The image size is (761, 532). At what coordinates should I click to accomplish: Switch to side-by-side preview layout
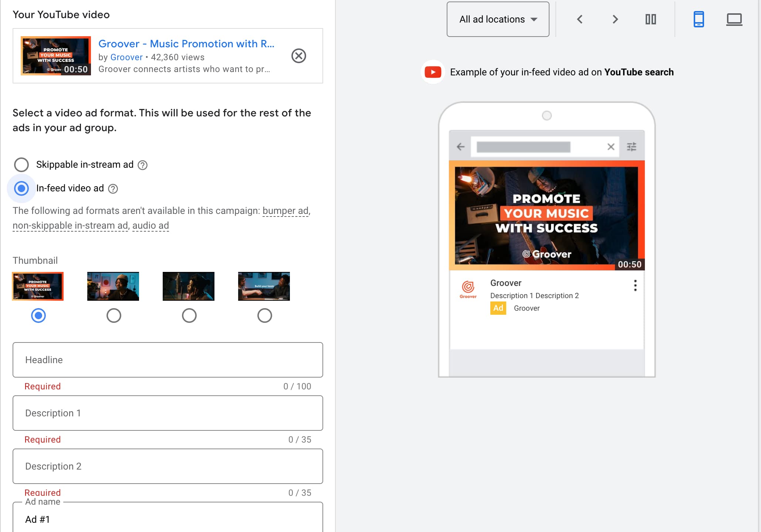pos(651,19)
